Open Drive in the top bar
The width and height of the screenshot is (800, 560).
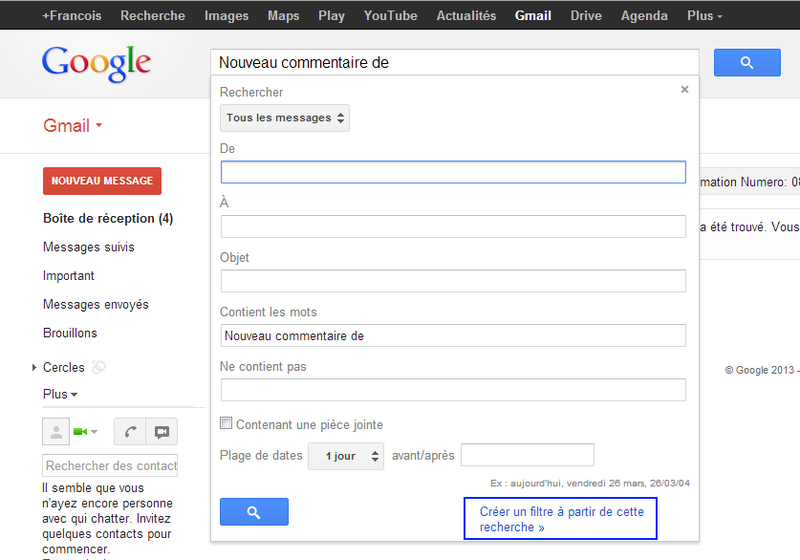point(586,16)
